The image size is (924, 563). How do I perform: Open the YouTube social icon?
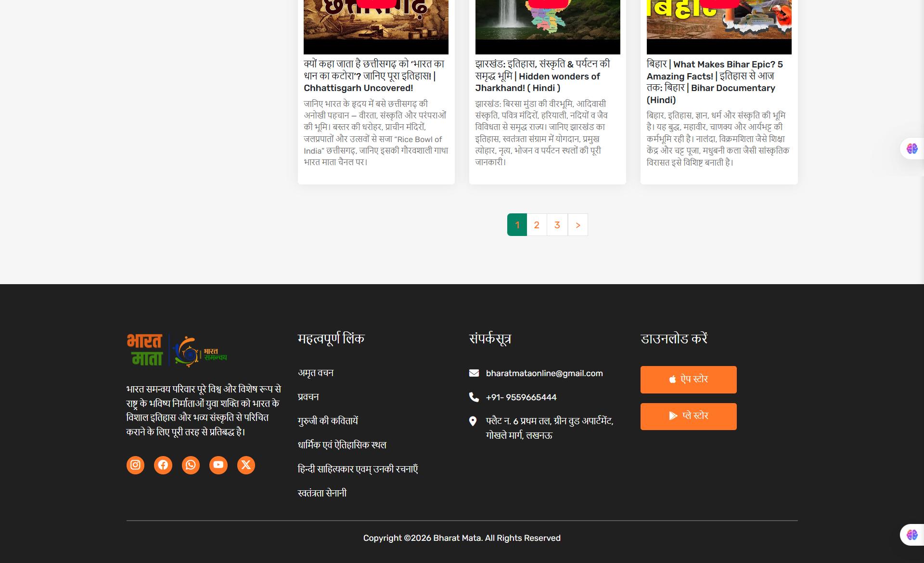click(x=218, y=465)
